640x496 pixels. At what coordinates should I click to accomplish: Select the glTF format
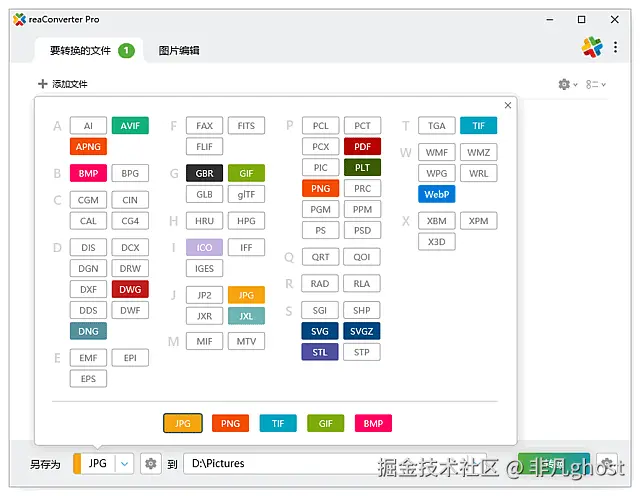tap(246, 194)
